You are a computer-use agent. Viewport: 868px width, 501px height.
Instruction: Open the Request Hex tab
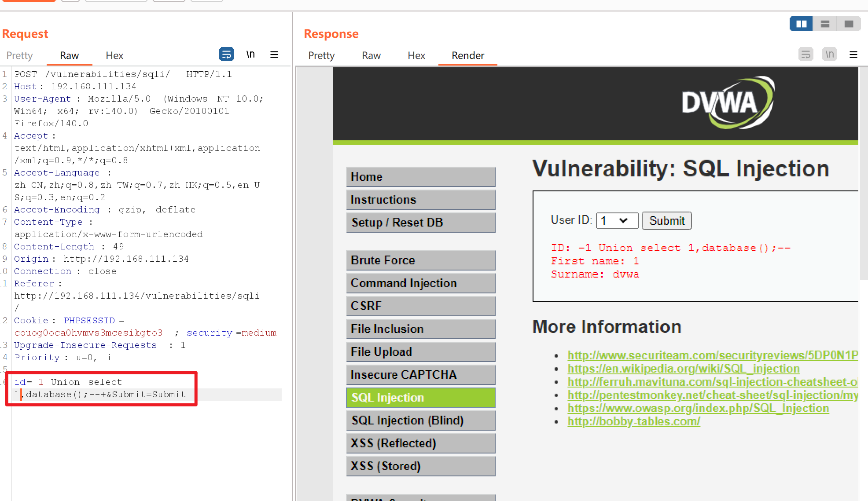(114, 55)
